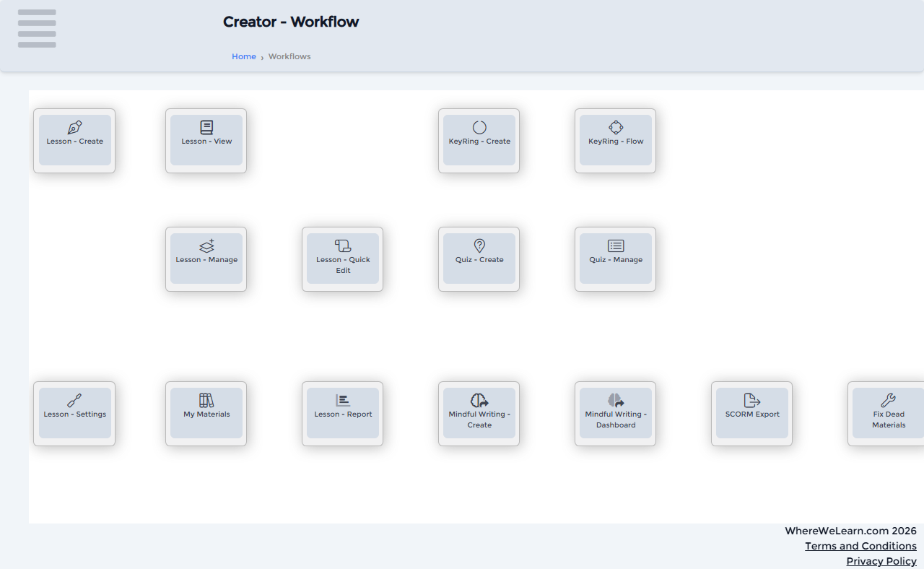Viewport: 924px width, 569px height.
Task: Click the KeyRing - Flow icon
Action: coord(616,128)
